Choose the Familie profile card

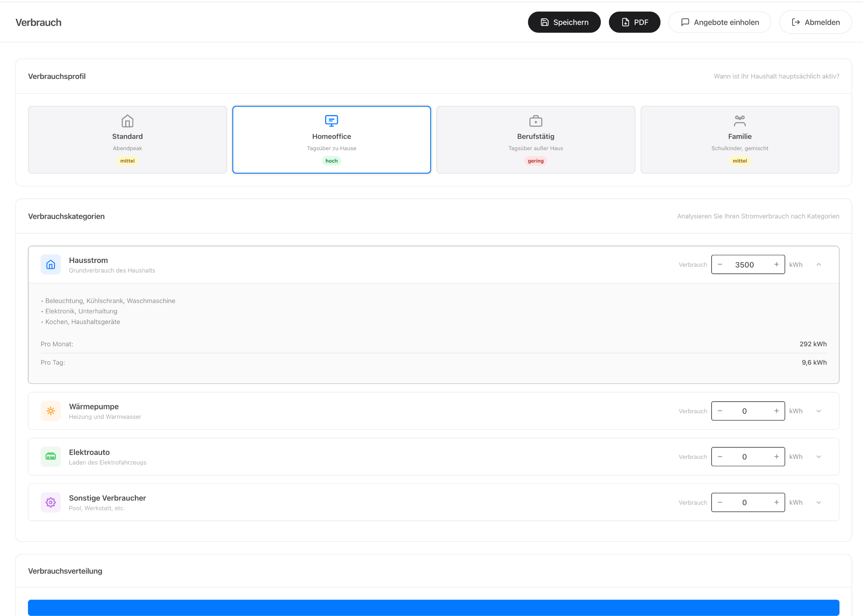click(739, 140)
